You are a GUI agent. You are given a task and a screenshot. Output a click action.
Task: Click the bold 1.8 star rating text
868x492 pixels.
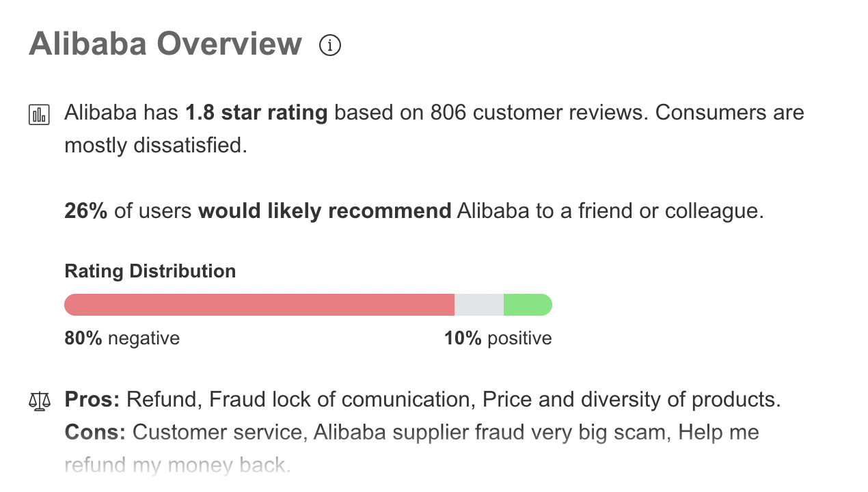pyautogui.click(x=257, y=112)
